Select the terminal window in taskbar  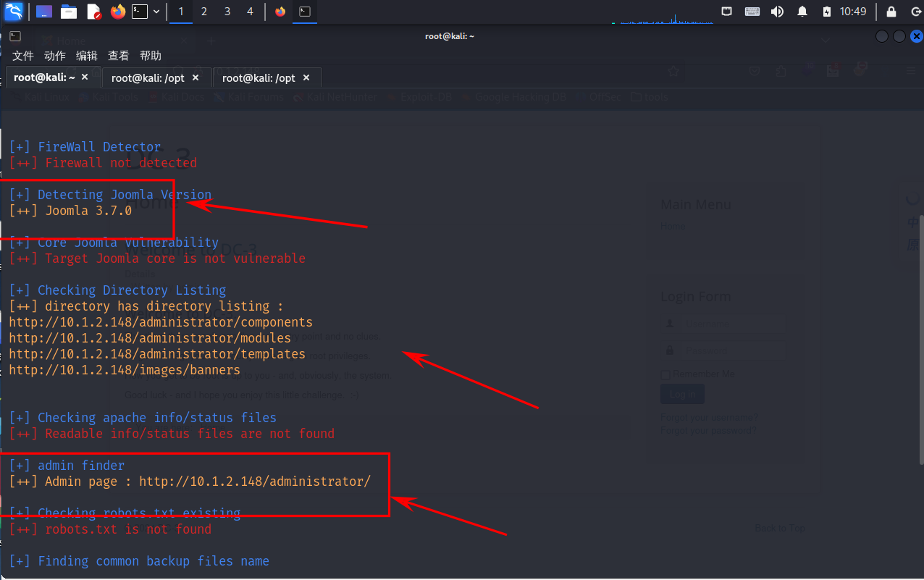click(306, 12)
